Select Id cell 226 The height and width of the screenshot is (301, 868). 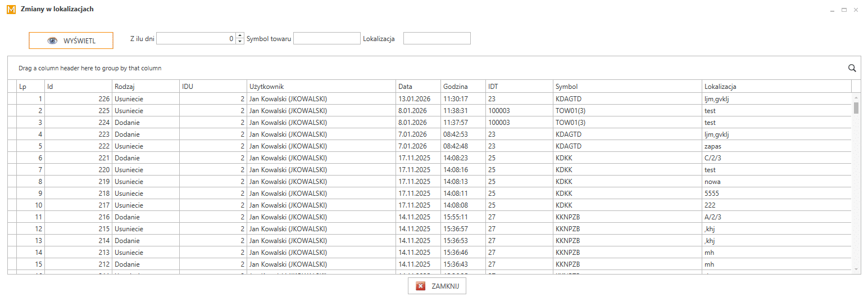tap(78, 99)
